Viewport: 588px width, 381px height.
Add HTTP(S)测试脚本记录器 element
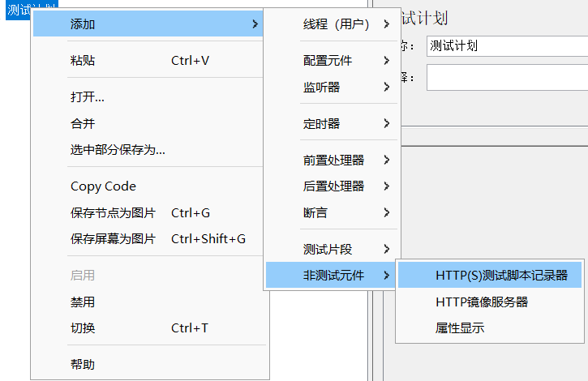tap(490, 276)
